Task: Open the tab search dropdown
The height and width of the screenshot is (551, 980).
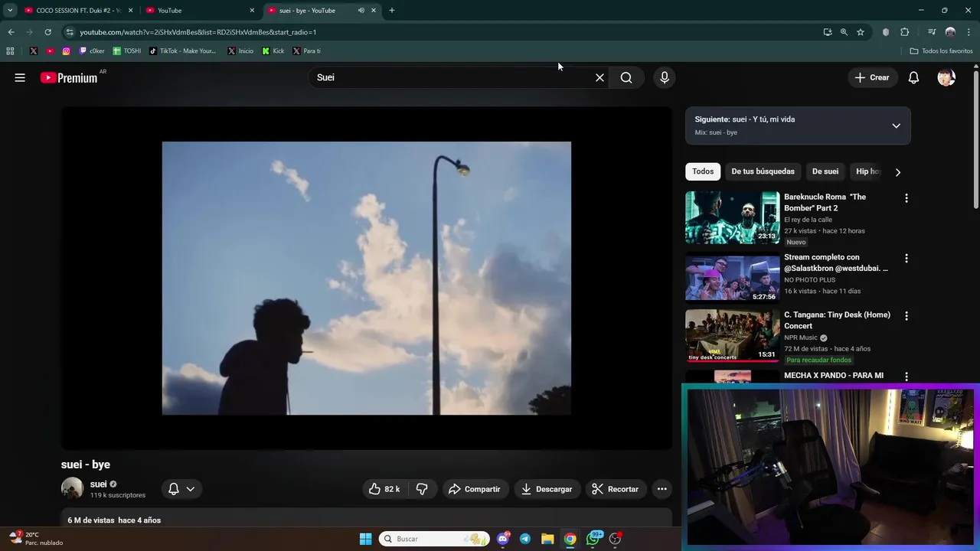Action: pyautogui.click(x=10, y=10)
